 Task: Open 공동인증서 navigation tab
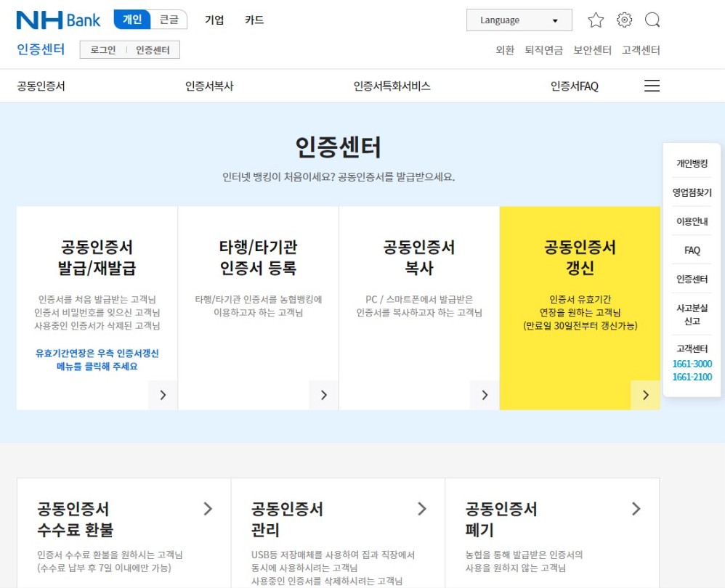coord(41,86)
